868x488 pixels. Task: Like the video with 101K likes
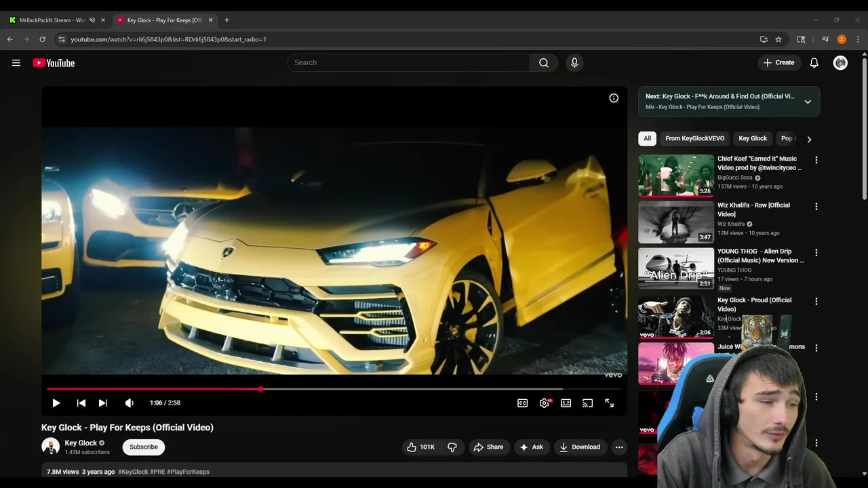(x=420, y=447)
